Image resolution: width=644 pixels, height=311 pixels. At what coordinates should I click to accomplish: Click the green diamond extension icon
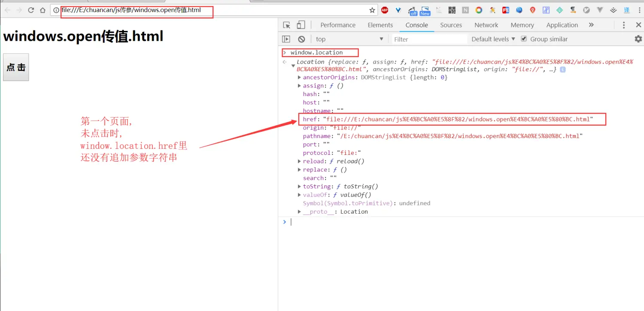click(559, 10)
